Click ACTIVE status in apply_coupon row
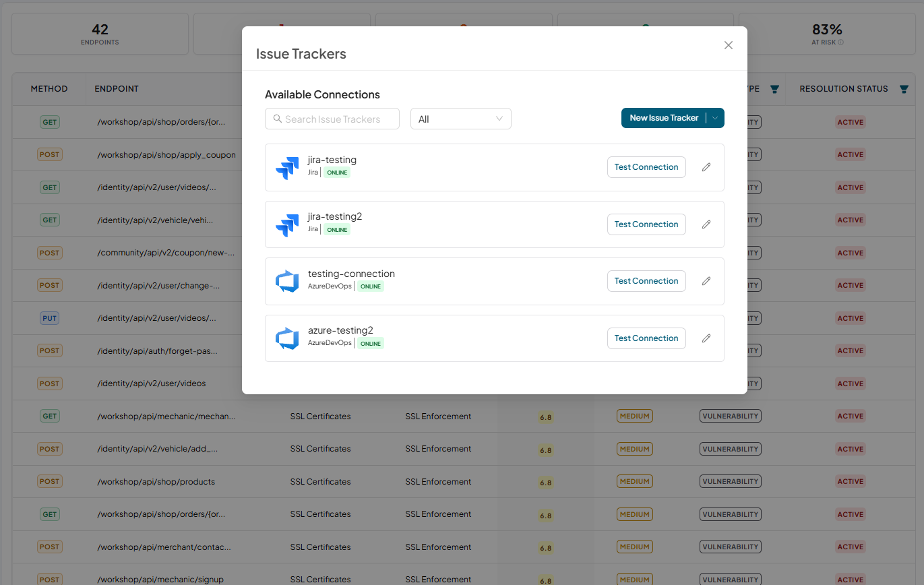This screenshot has width=924, height=585. tap(851, 155)
